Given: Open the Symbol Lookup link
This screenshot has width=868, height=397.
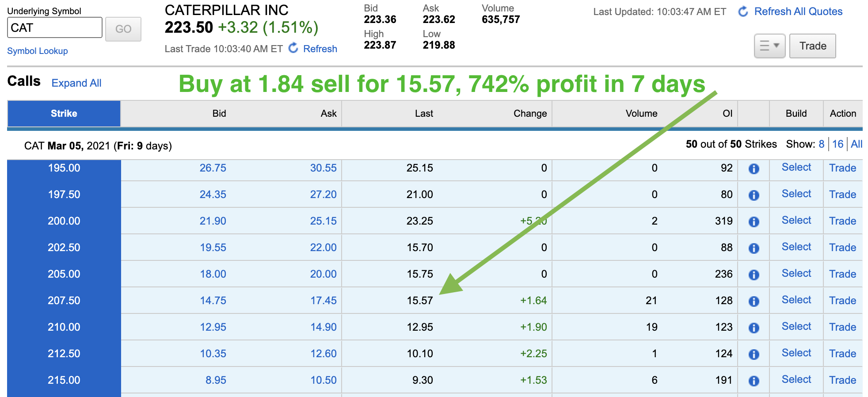Looking at the screenshot, I should pos(38,51).
